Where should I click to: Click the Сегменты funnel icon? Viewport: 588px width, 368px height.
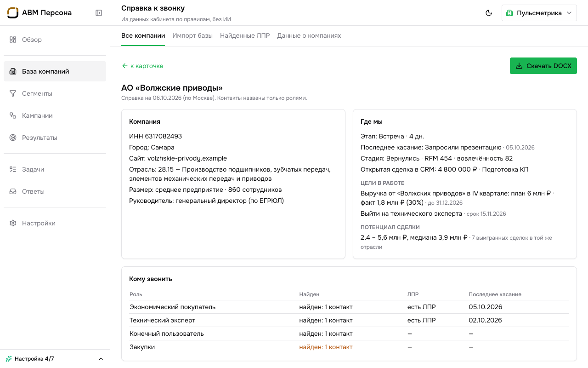pyautogui.click(x=13, y=93)
